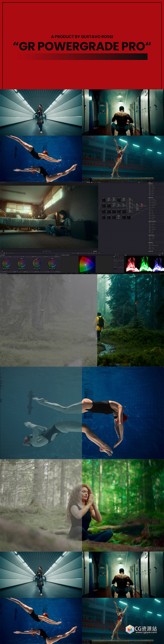Choose the Zoom Blur effect icon

150,195
